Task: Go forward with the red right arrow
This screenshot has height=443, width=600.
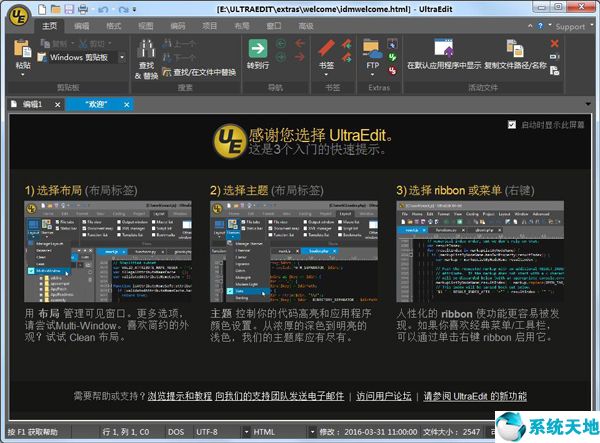Action: coord(300,57)
